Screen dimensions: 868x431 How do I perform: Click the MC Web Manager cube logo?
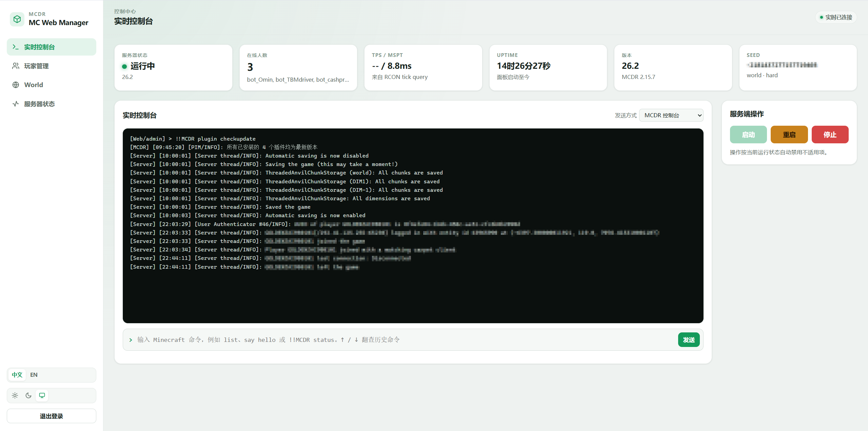(17, 19)
